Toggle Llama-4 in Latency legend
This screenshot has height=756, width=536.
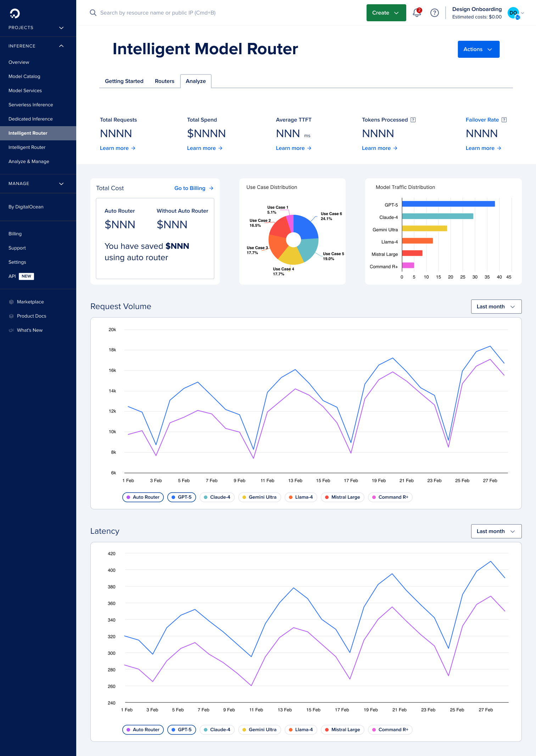tap(301, 730)
